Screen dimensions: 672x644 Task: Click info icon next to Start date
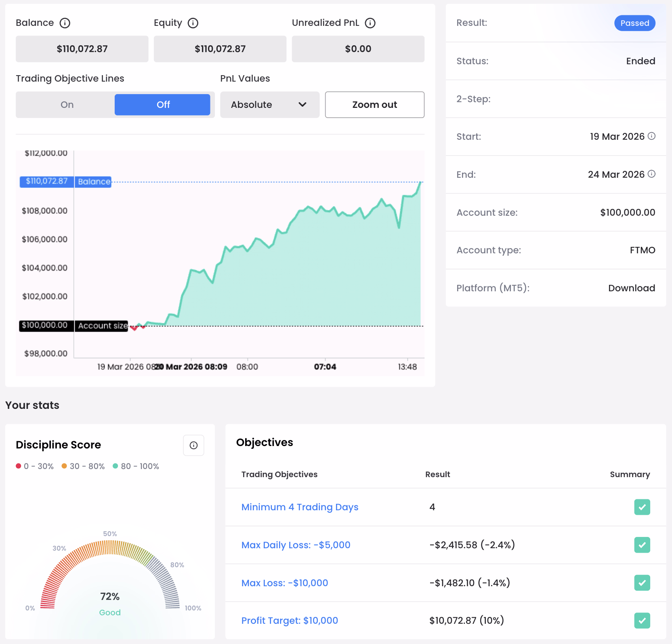[x=651, y=136]
